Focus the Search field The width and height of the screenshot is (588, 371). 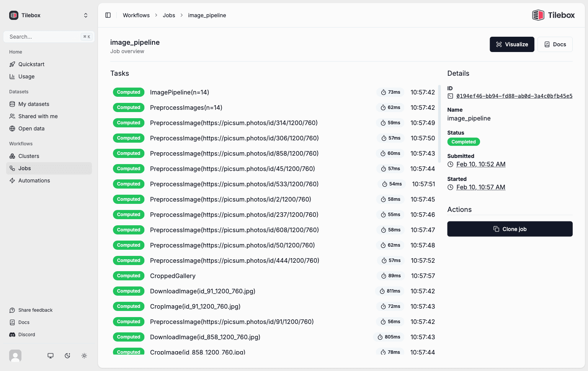click(49, 37)
